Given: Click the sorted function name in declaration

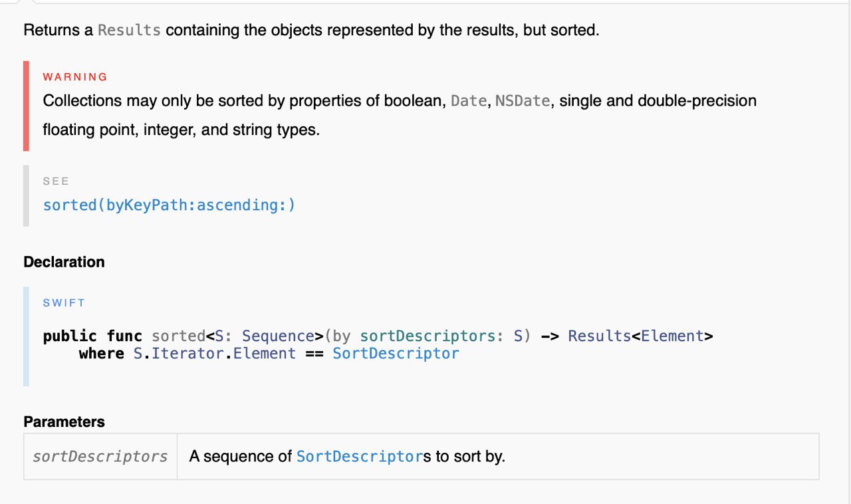Looking at the screenshot, I should [179, 336].
